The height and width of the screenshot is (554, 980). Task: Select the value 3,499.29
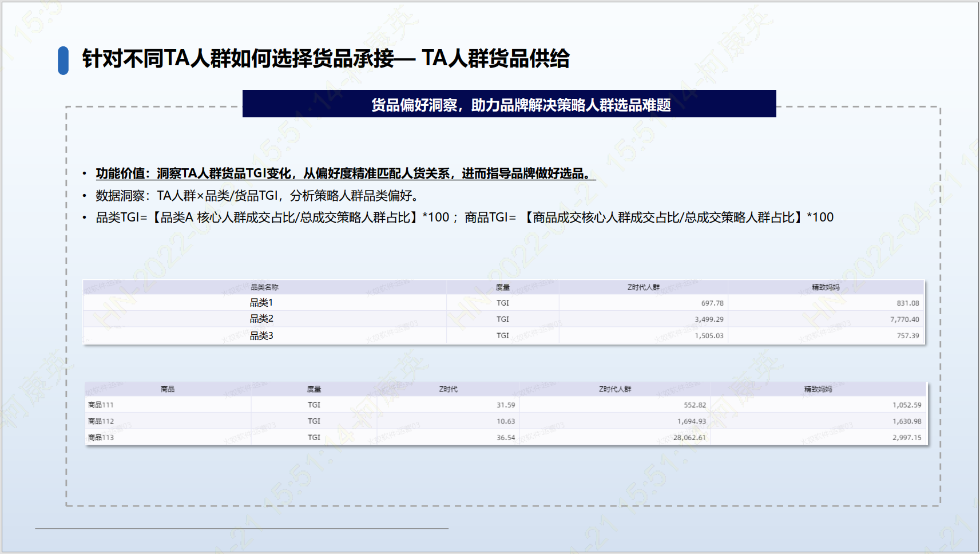coord(709,319)
